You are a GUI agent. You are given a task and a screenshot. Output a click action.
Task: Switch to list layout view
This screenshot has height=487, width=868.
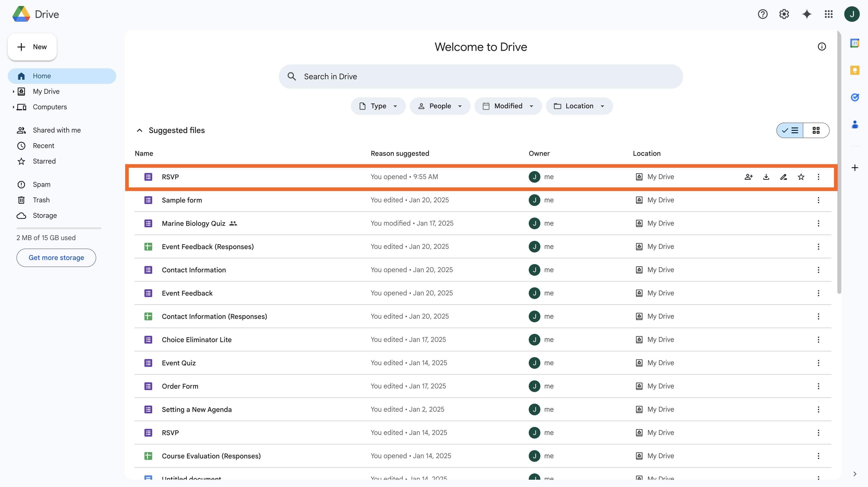point(790,130)
